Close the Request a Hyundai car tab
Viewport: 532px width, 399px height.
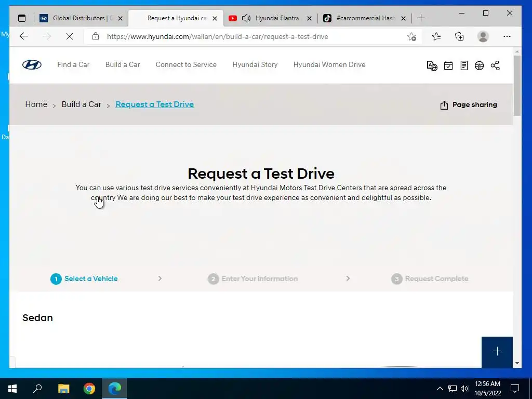(x=215, y=18)
